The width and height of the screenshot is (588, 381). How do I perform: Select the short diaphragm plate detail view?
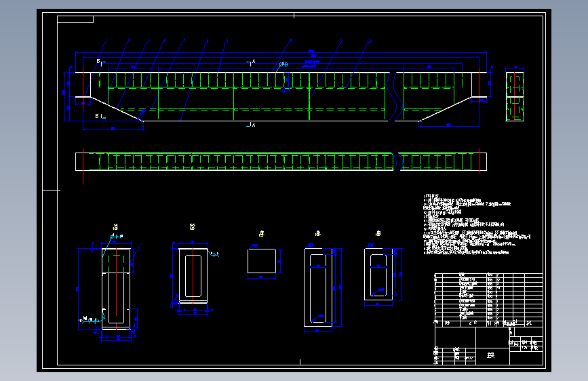point(378,274)
